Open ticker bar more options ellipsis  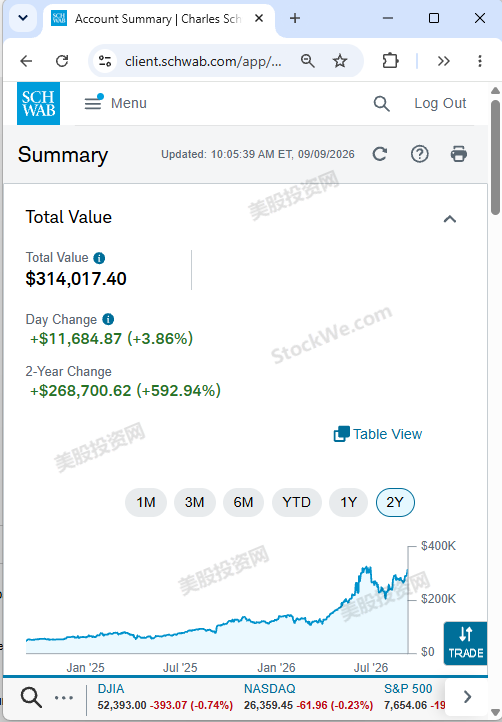point(64,698)
